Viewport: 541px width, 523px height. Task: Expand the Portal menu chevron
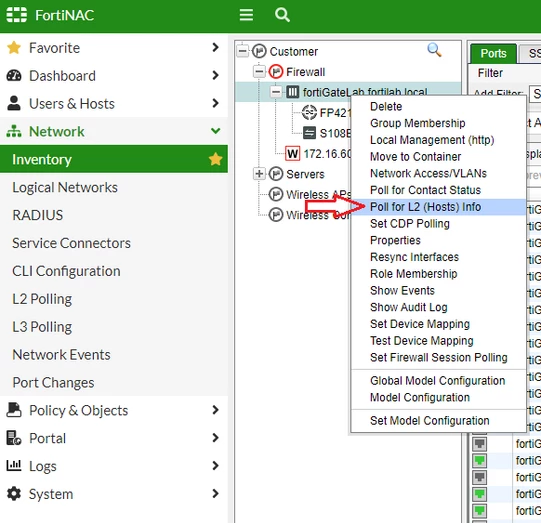tap(216, 438)
